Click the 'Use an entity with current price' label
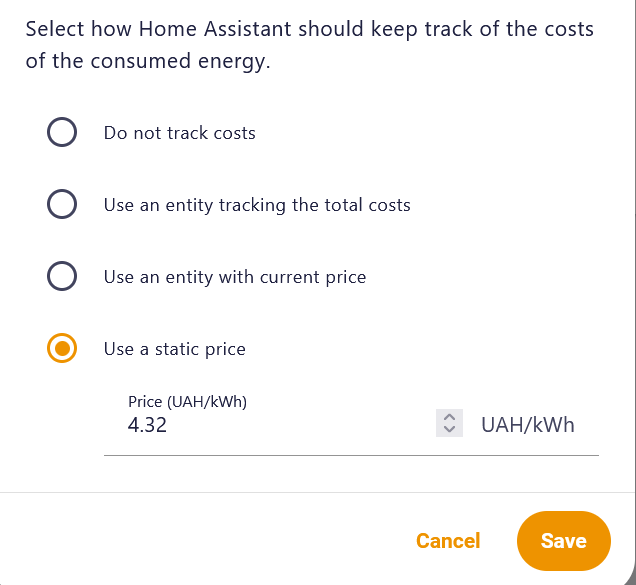This screenshot has height=585, width=636. coord(235,277)
